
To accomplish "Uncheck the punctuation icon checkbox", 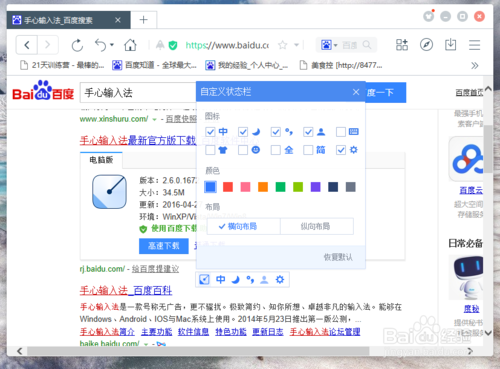I will pos(276,132).
